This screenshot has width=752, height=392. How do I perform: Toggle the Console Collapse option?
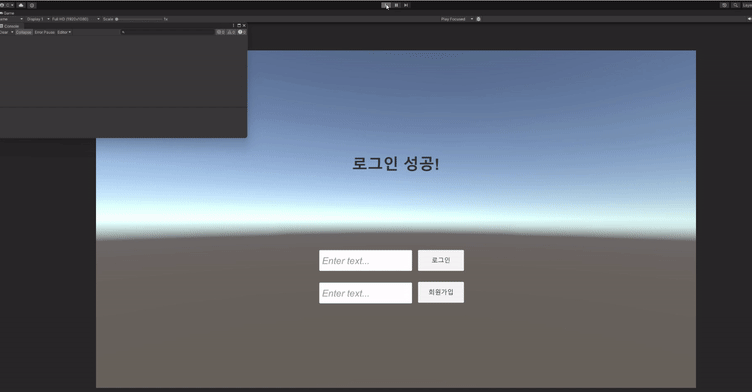coord(24,32)
